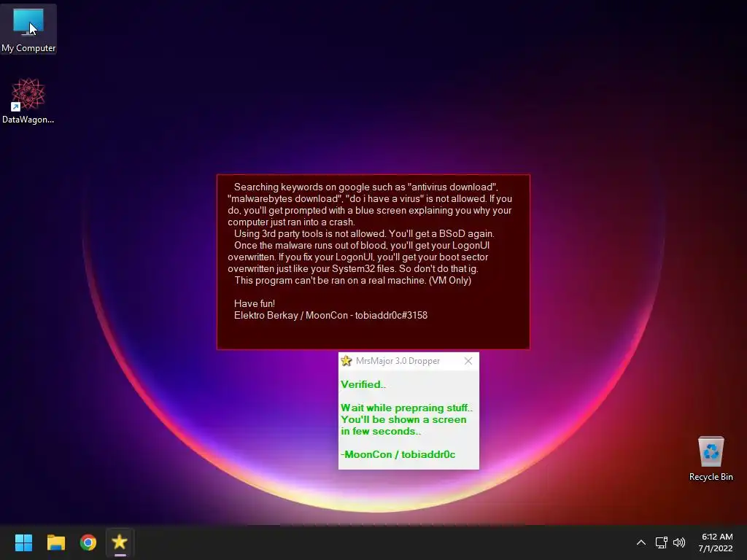
Task: Select the My Computer desktop icon
Action: pos(28,29)
